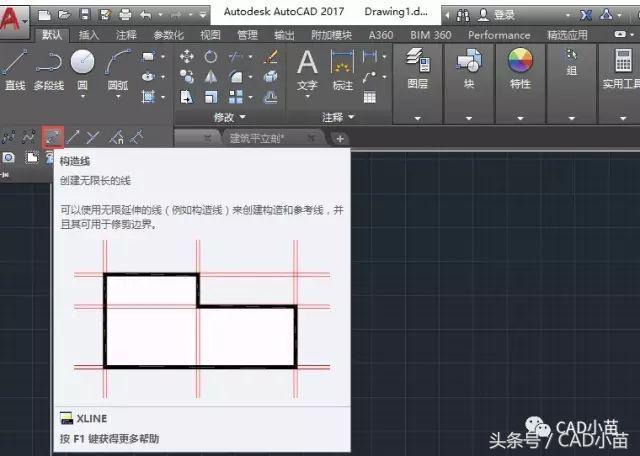Select the Hatch draw tool
Screen dimensions: 640x456
tap(148, 97)
